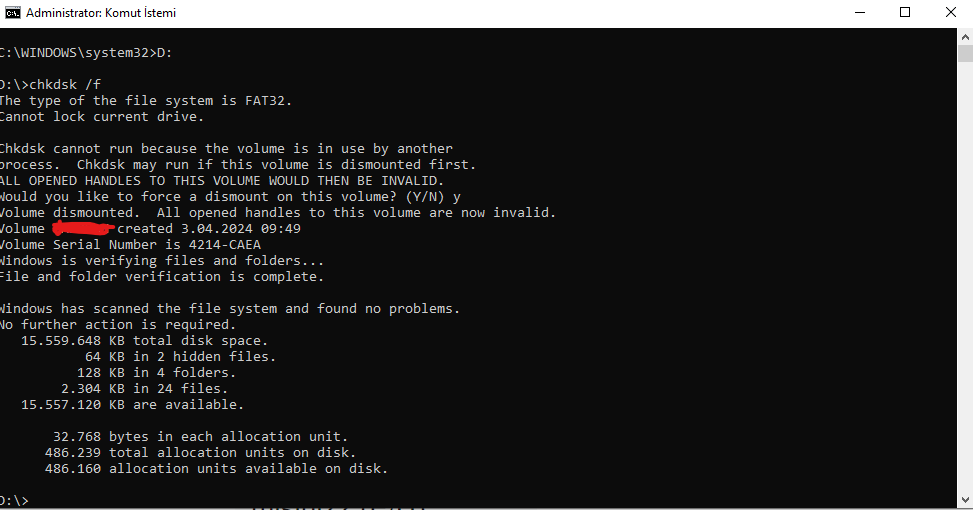
Task: Click the red scribbled volume name
Action: [x=82, y=229]
